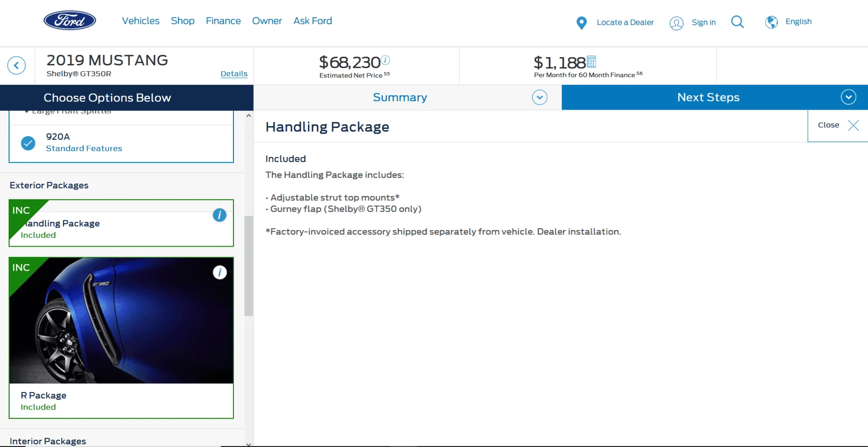Open the Finance menu
The image size is (868, 447).
(223, 21)
